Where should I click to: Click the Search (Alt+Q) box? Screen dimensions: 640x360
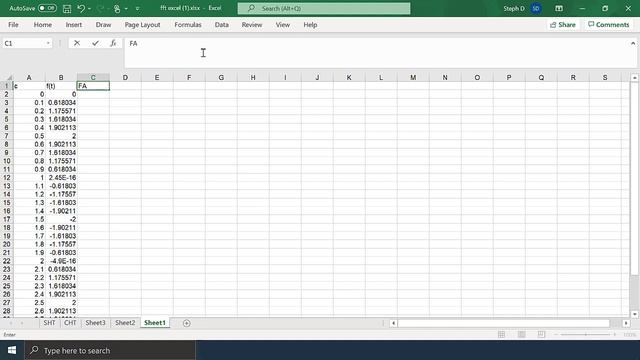(x=324, y=8)
